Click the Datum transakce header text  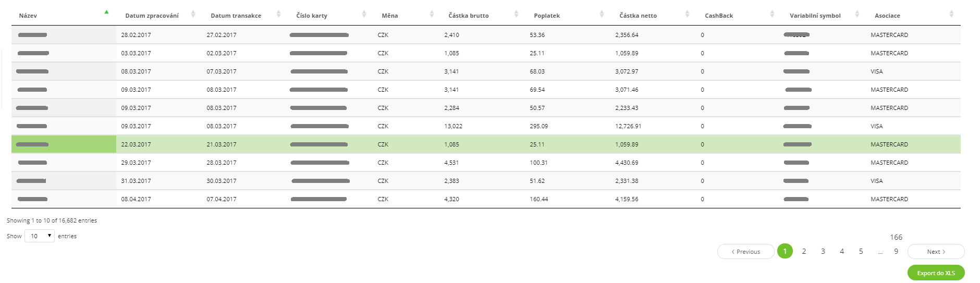click(x=236, y=16)
